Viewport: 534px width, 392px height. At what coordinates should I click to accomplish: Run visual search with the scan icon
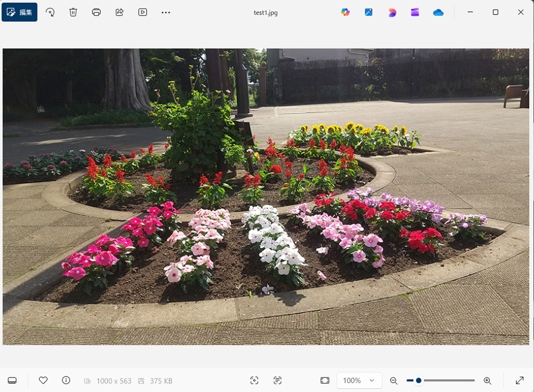pyautogui.click(x=254, y=380)
